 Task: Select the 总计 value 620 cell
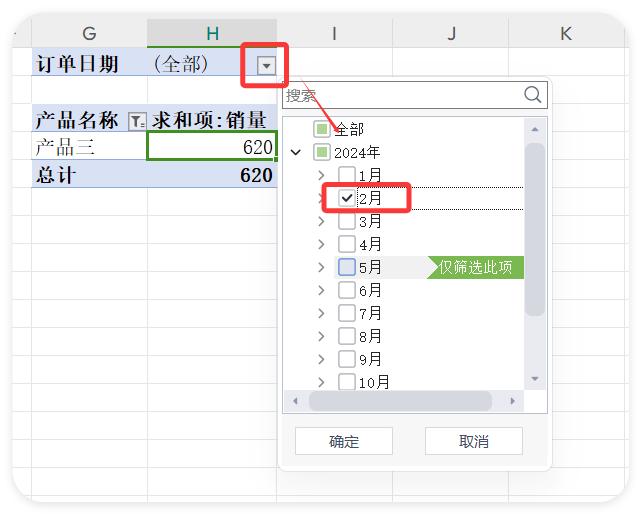[x=212, y=174]
